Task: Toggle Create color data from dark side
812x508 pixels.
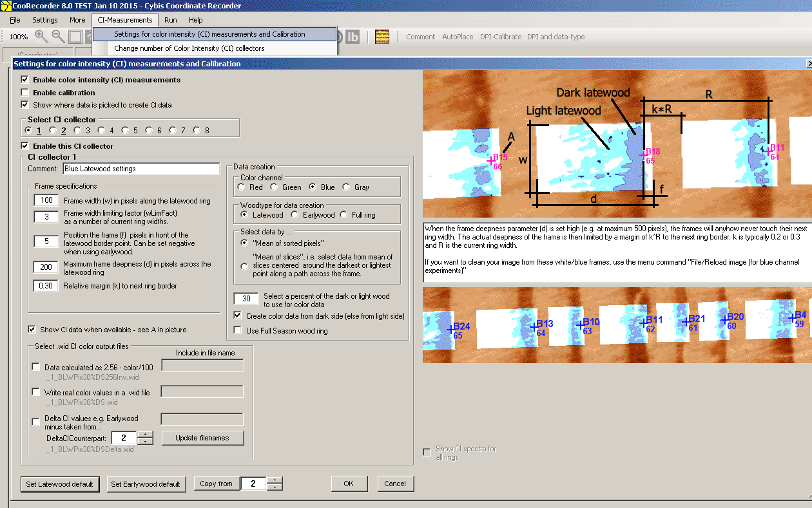Action: coord(238,316)
